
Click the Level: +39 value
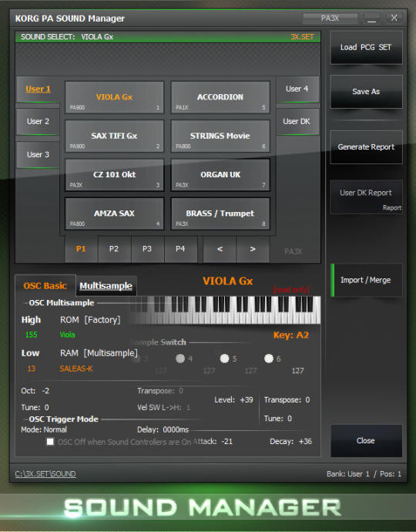(233, 400)
